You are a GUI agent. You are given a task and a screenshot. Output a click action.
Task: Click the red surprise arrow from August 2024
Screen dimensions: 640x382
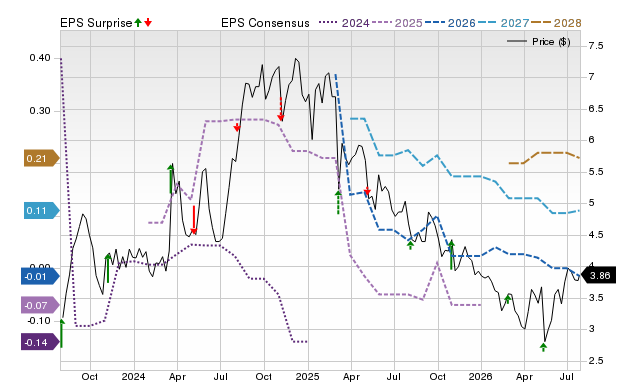pyautogui.click(x=237, y=127)
